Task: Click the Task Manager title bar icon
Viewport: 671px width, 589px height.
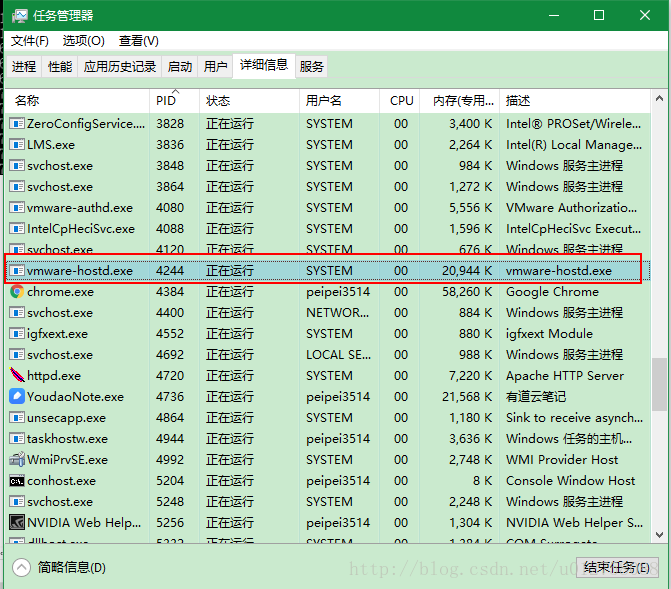Action: 20,16
